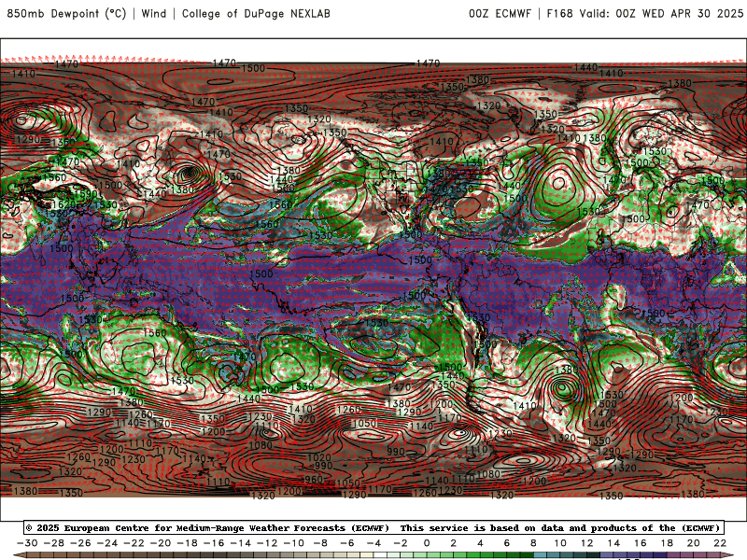
Task: Click the 18 color scale label
Action: click(667, 543)
